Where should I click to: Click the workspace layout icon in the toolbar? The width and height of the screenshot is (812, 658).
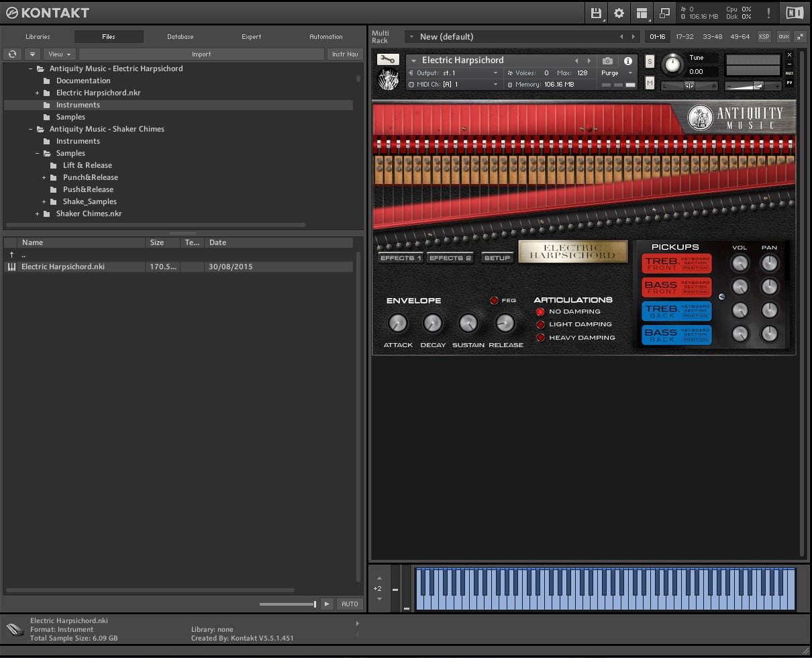click(x=642, y=13)
